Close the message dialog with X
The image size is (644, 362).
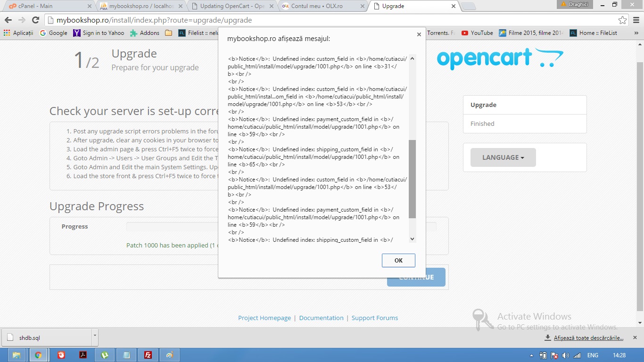419,34
